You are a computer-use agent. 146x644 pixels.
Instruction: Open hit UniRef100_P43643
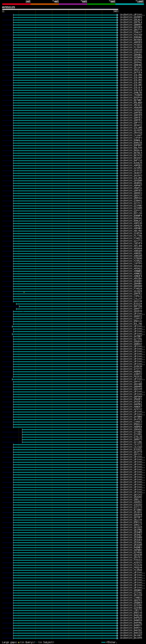pos(131,45)
